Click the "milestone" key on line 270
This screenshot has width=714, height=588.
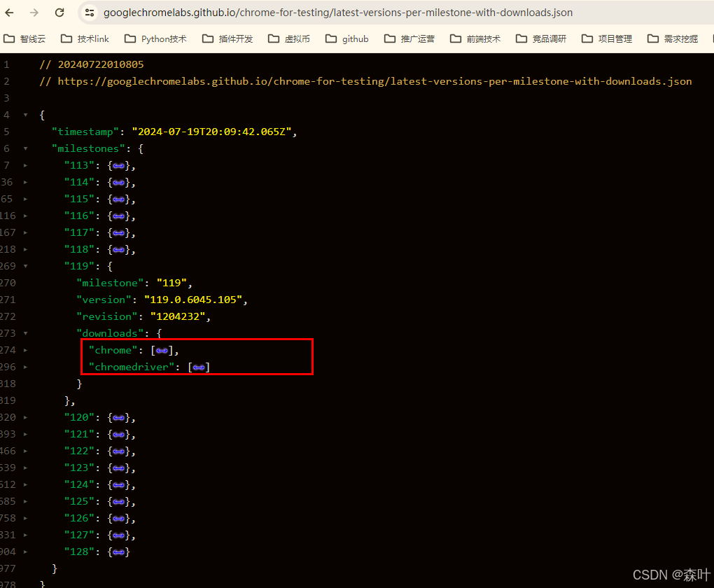[110, 283]
